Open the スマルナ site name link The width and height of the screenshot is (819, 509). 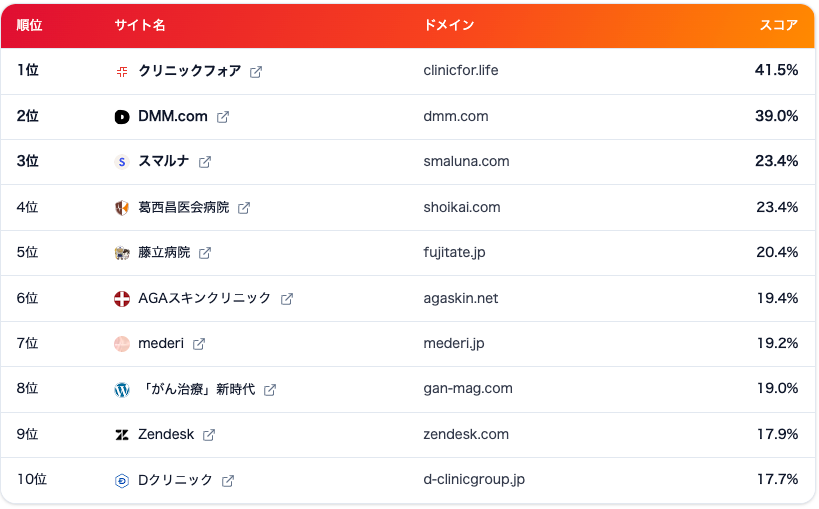pos(163,161)
